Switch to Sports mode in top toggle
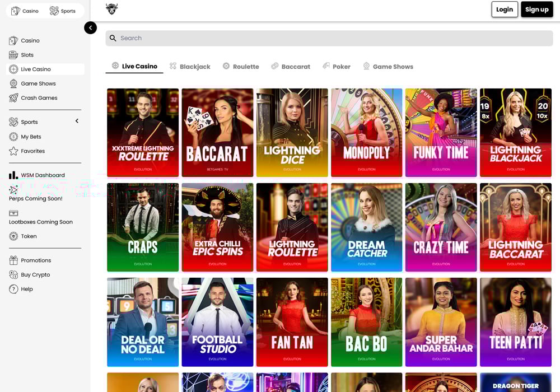Image resolution: width=560 pixels, height=392 pixels. click(63, 11)
